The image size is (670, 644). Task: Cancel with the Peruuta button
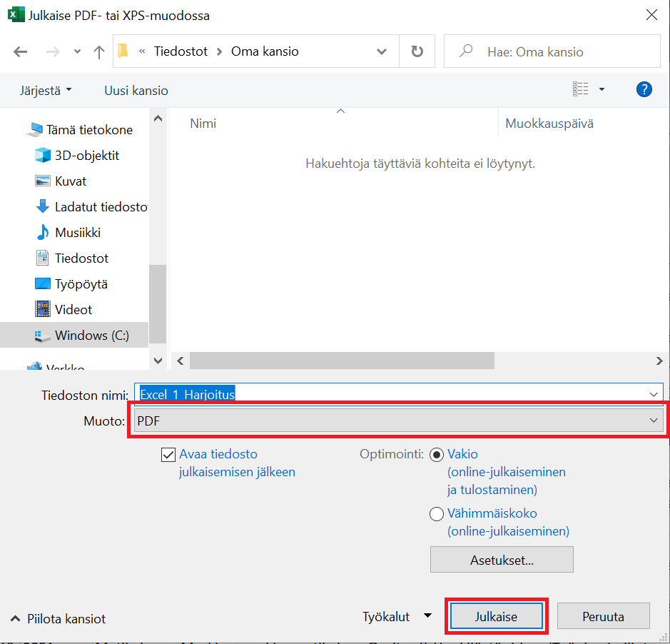604,616
